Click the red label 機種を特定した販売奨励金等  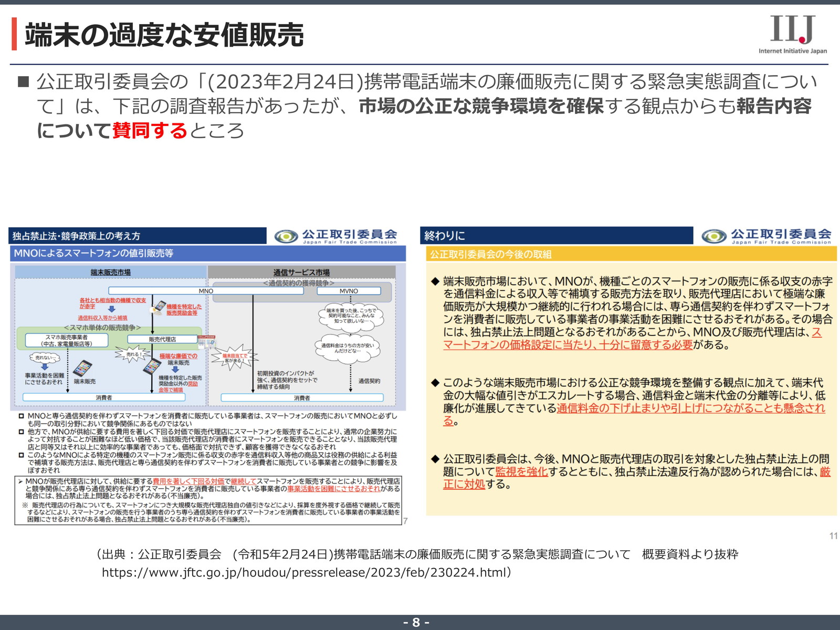coord(184,310)
